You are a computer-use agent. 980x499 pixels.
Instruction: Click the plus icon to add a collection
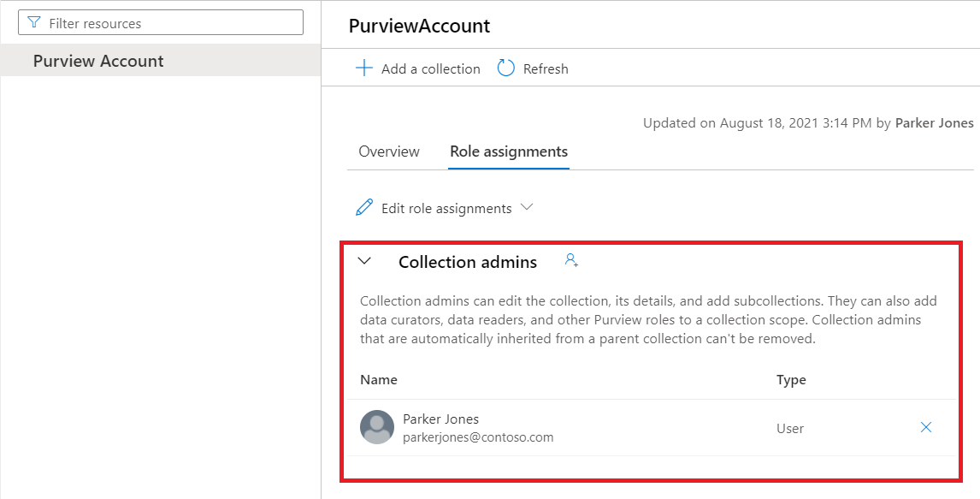pyautogui.click(x=365, y=68)
